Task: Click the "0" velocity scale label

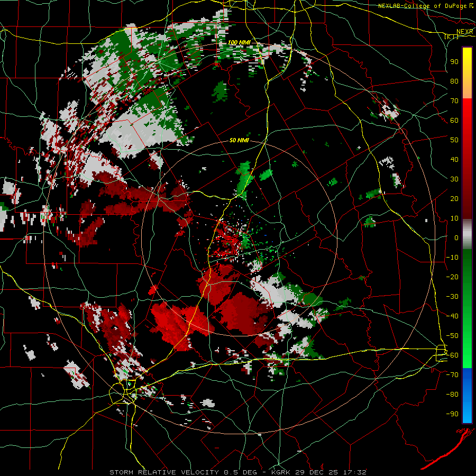Action: 456,237
